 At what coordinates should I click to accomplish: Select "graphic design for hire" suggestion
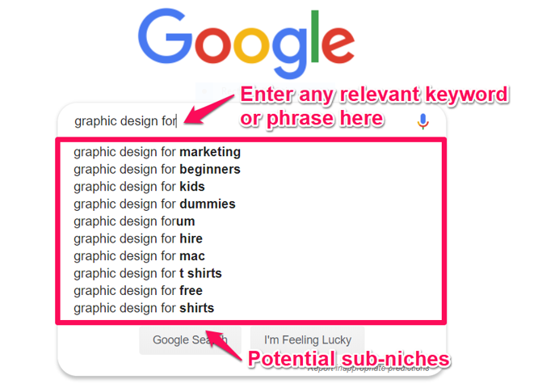click(138, 238)
